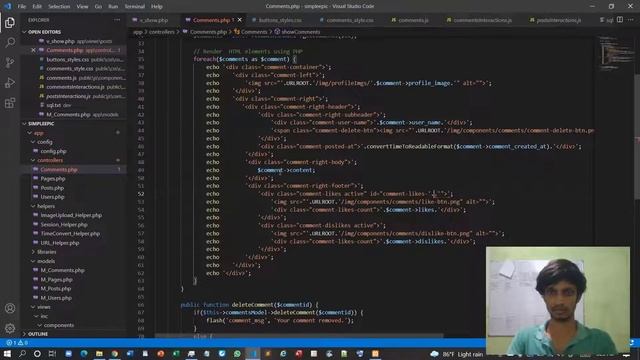Image resolution: width=640 pixels, height=360 pixels.
Task: Collapse the models folder
Action: (x=46, y=261)
